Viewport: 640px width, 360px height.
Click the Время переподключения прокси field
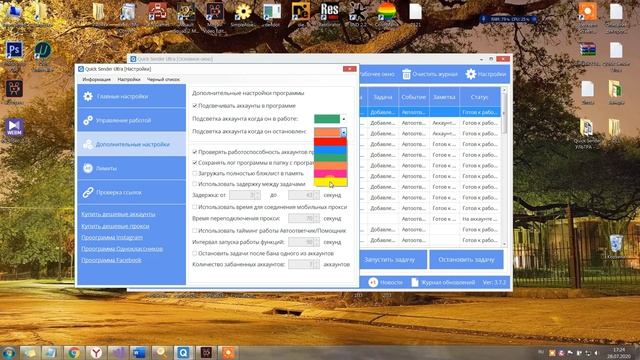coord(304,218)
